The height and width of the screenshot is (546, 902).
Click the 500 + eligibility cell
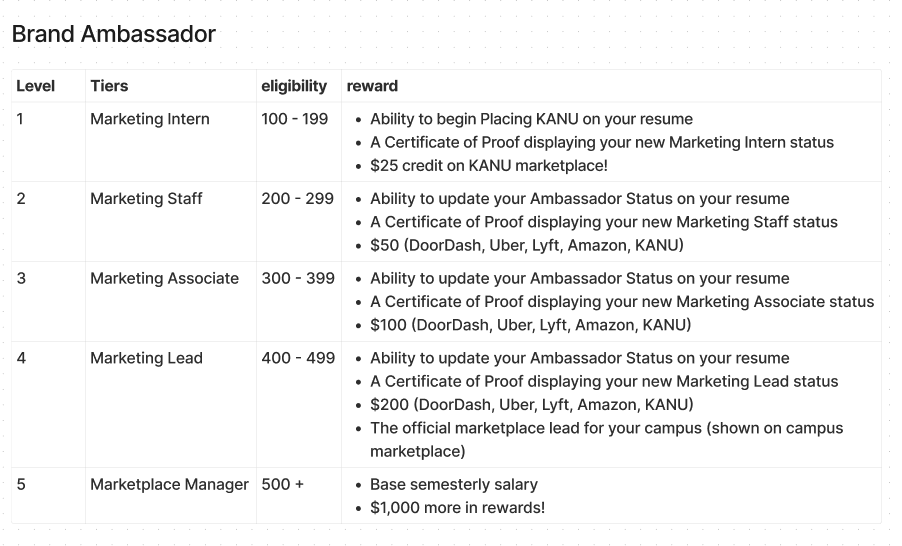pos(282,484)
